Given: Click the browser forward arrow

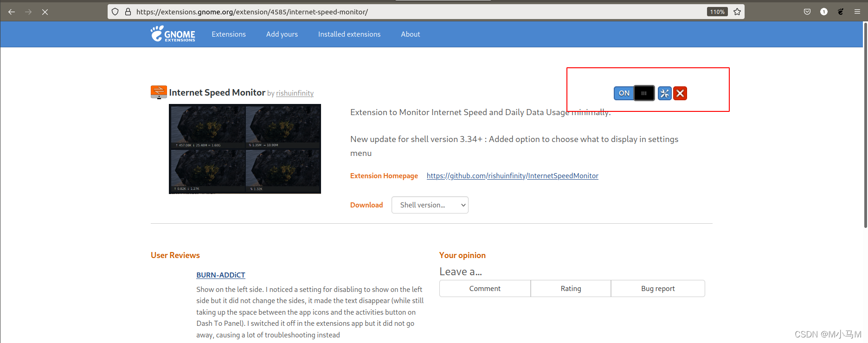Looking at the screenshot, I should pos(28,12).
